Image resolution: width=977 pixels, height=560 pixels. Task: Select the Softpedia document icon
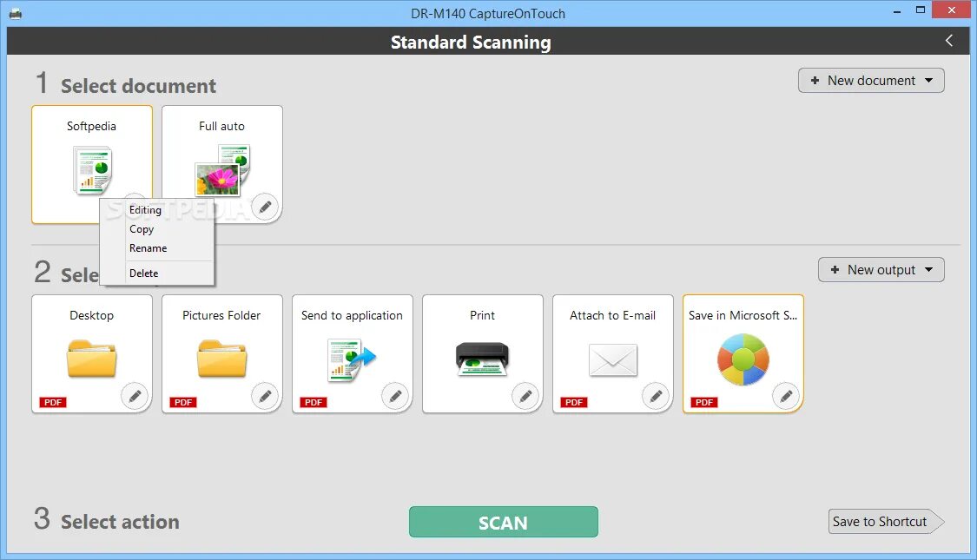point(93,169)
